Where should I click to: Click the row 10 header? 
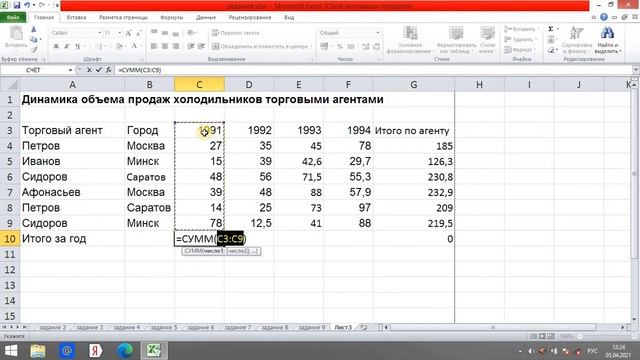(9, 239)
